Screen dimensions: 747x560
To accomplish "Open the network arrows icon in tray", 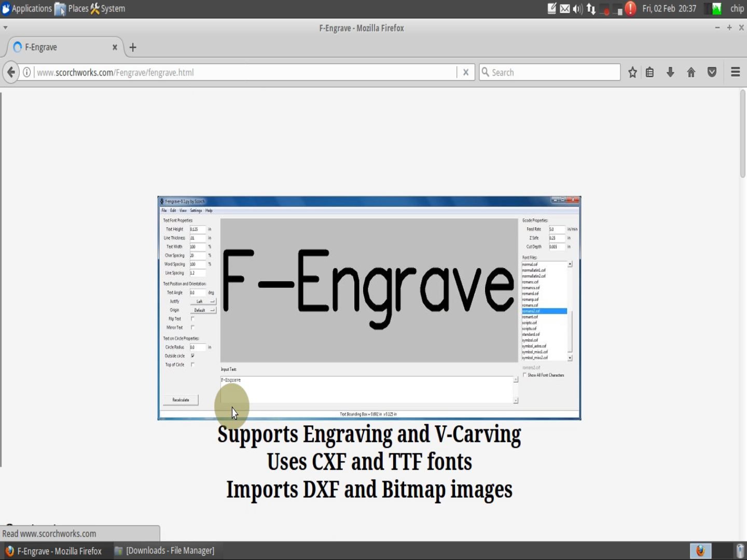I will 590,8.
